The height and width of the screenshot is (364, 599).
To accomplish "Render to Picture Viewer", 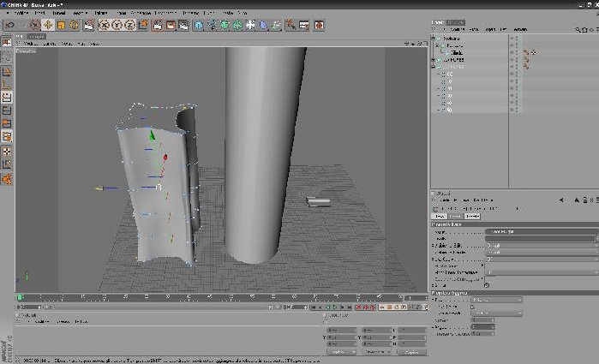I will [171, 25].
